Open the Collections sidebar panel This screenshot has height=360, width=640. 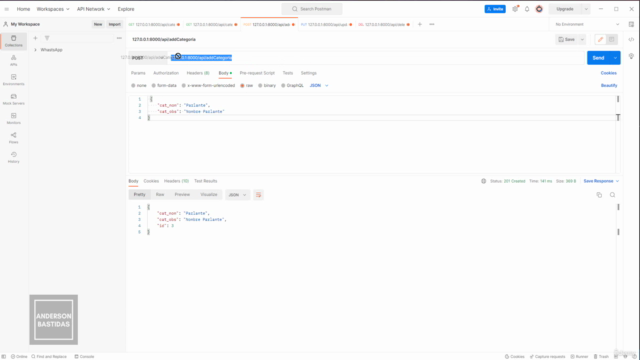[x=13, y=41]
